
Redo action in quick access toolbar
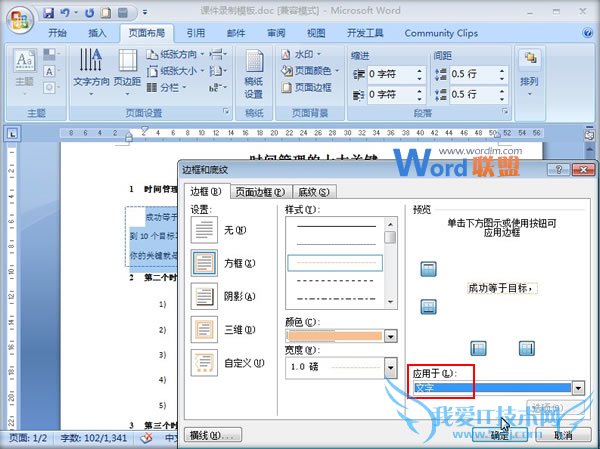(90, 13)
